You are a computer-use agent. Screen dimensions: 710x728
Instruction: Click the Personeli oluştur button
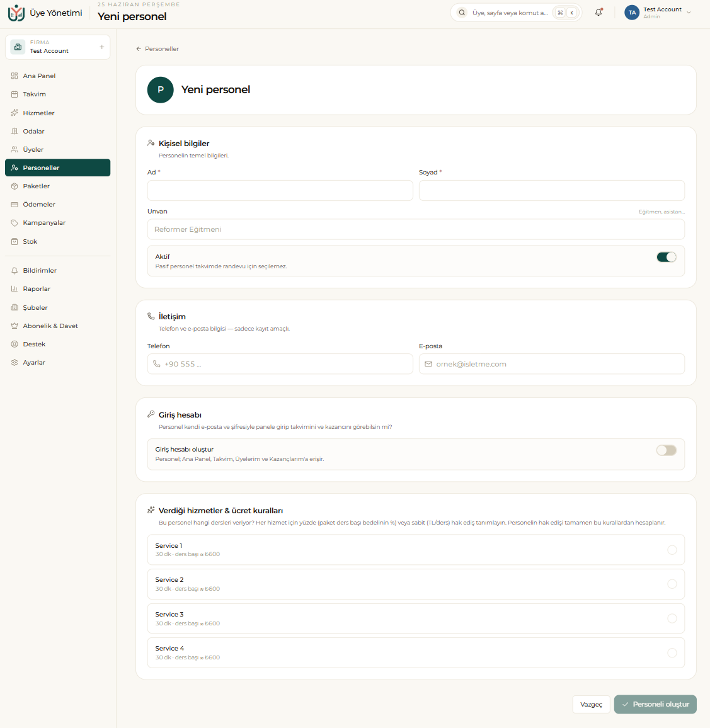pos(655,704)
